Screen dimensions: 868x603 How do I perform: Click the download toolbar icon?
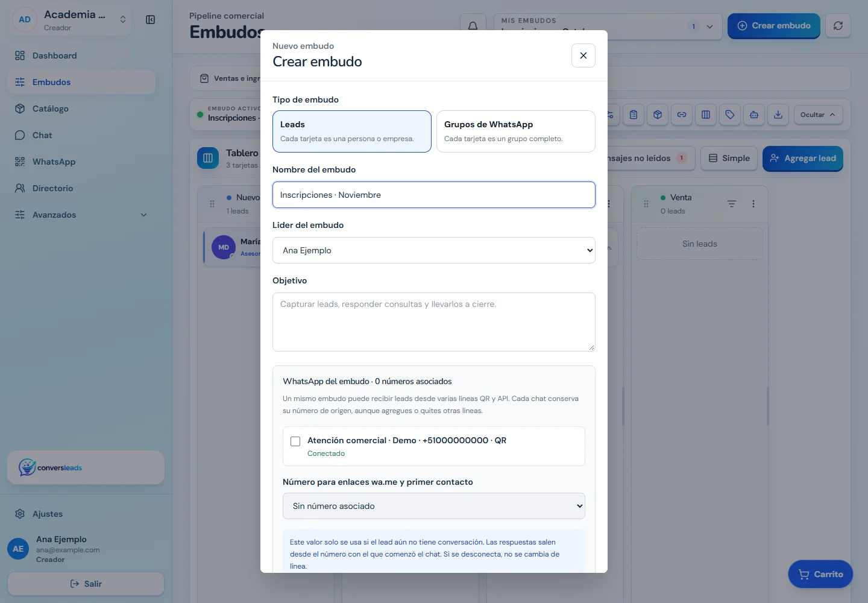778,115
